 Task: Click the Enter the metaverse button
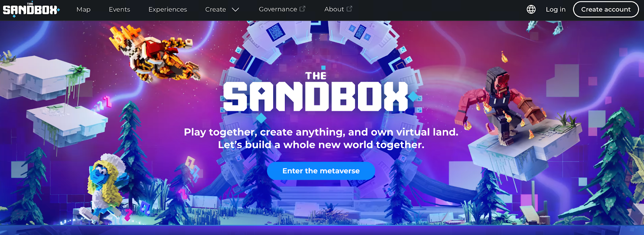(321, 171)
